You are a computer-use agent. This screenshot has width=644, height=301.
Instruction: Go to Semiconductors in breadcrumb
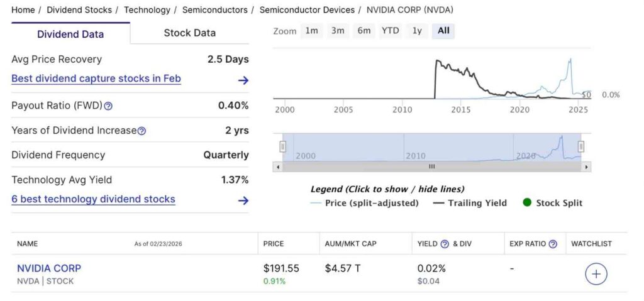click(x=214, y=10)
